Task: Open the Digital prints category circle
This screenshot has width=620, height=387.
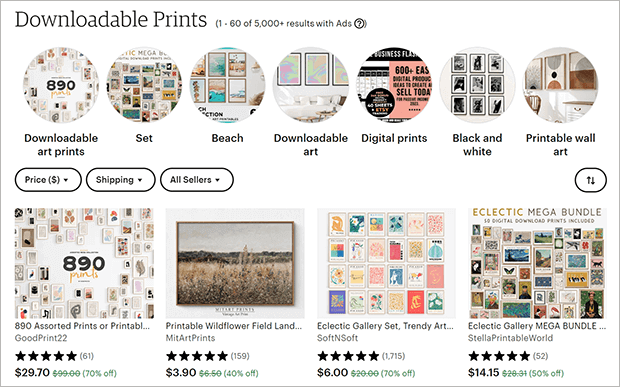Action: [394, 85]
